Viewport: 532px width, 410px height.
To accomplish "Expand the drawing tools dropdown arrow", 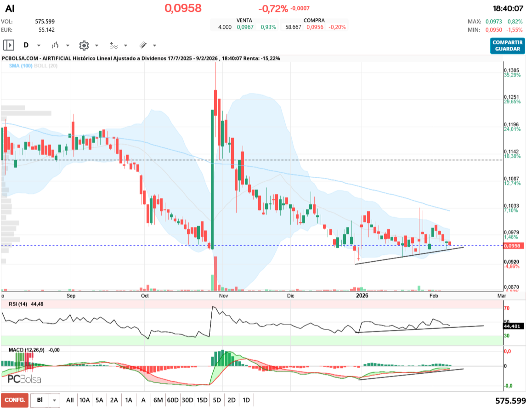I will click(154, 46).
